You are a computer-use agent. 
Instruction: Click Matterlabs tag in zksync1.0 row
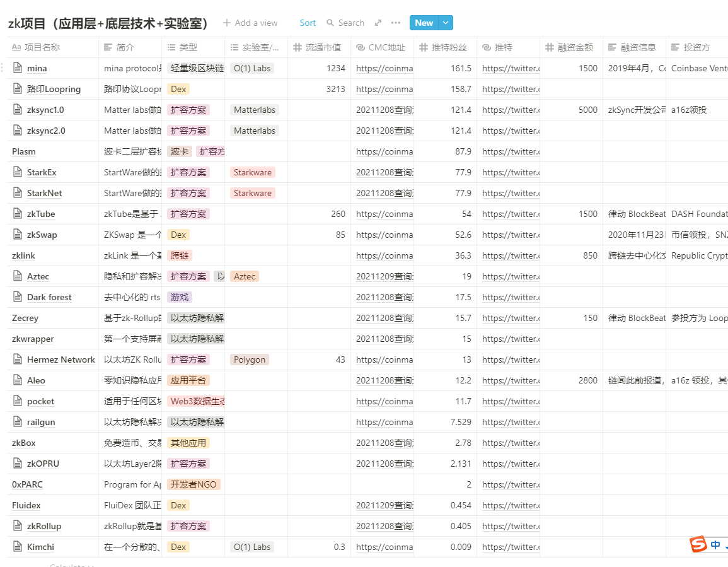[x=255, y=110]
